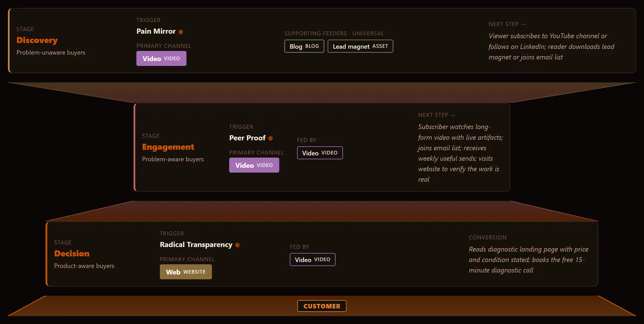Click the Engagement 'Fed by' Video chip
644x324 pixels.
pos(320,153)
